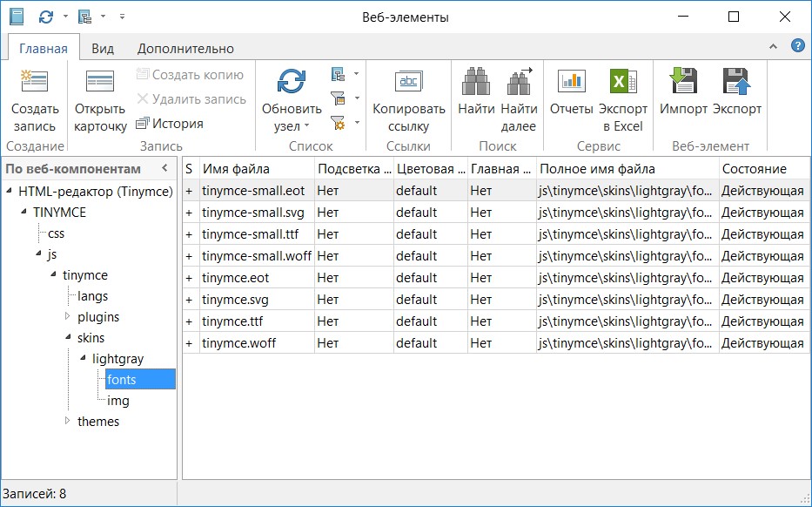Screen dimensions: 812x507
Task: Open the card with Открыть карточку
Action: [100, 100]
